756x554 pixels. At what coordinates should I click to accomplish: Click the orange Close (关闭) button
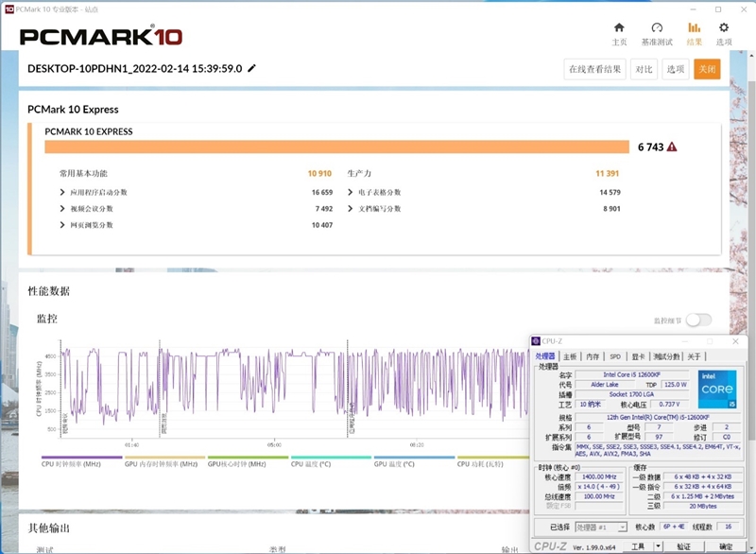click(707, 69)
